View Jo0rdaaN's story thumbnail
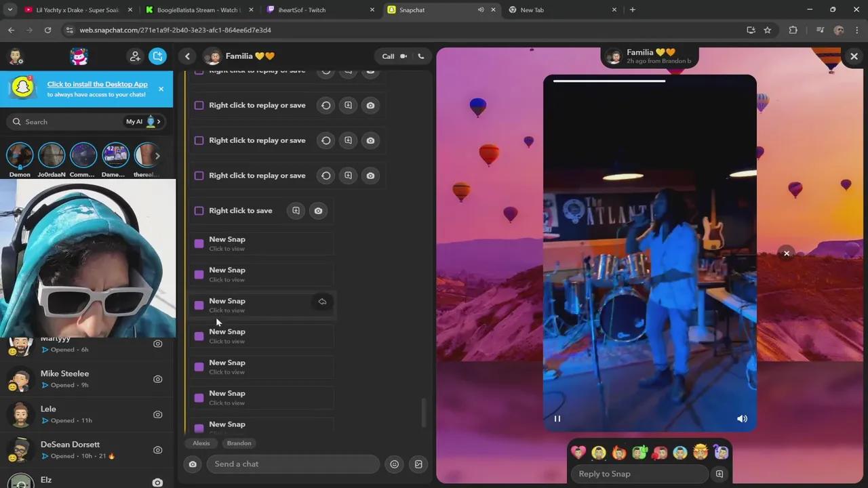 (x=52, y=155)
